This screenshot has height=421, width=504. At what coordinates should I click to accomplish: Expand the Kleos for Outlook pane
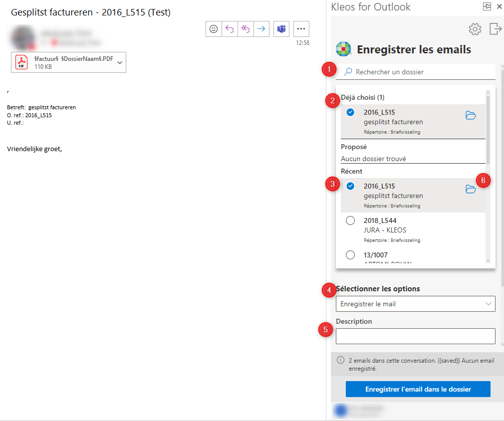(x=487, y=6)
